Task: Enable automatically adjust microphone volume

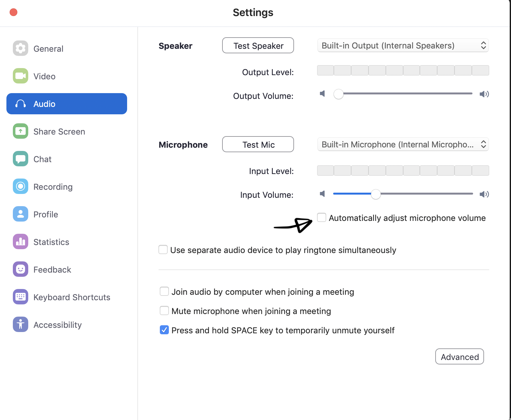Action: pyautogui.click(x=322, y=217)
